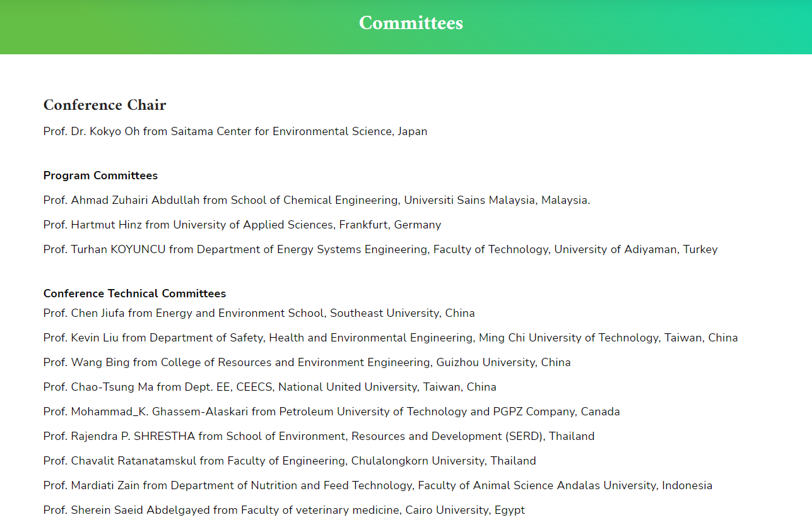Select the Prof. Dr. Kokyo Oh entry
Viewport: 812px width, 522px height.
pos(235,131)
